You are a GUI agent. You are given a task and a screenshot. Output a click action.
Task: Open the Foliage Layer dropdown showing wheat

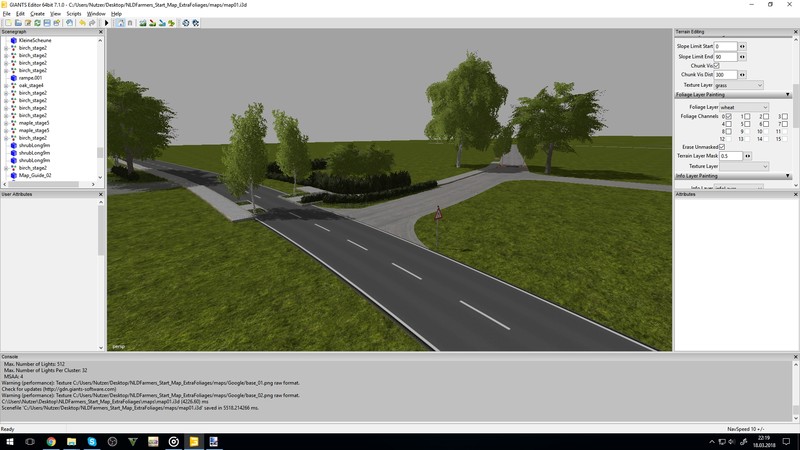[743, 107]
